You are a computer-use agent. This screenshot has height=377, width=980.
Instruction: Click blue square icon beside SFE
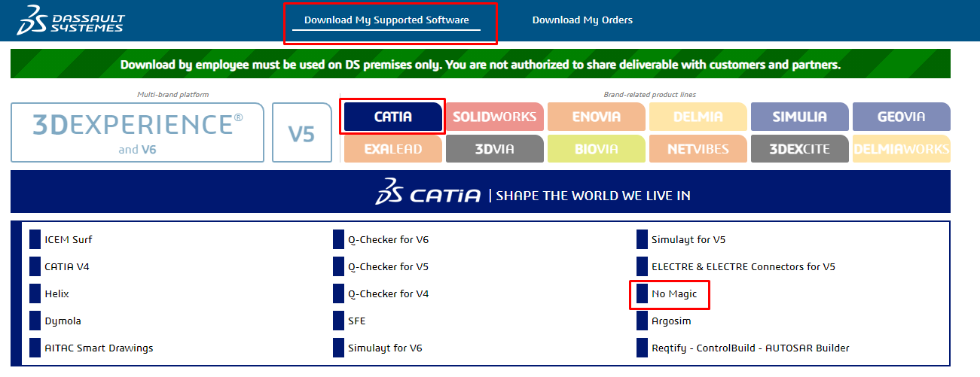[x=338, y=321]
